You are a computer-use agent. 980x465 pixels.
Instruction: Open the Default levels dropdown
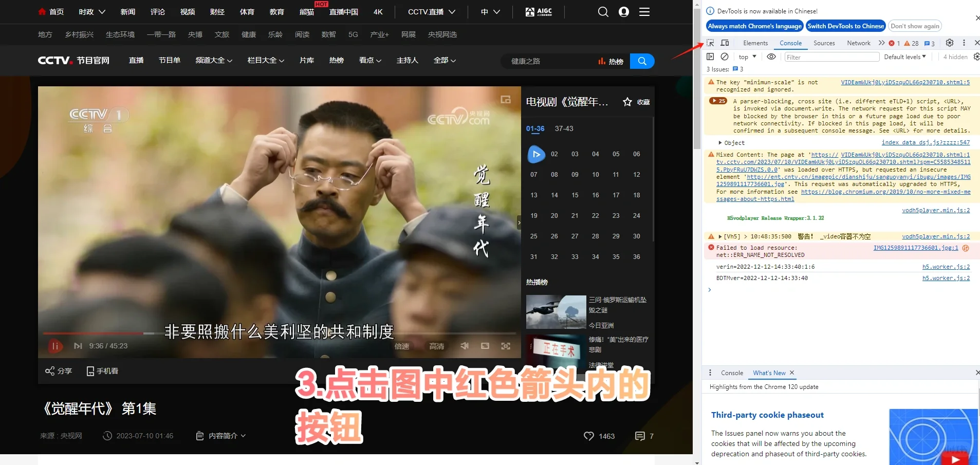coord(905,57)
